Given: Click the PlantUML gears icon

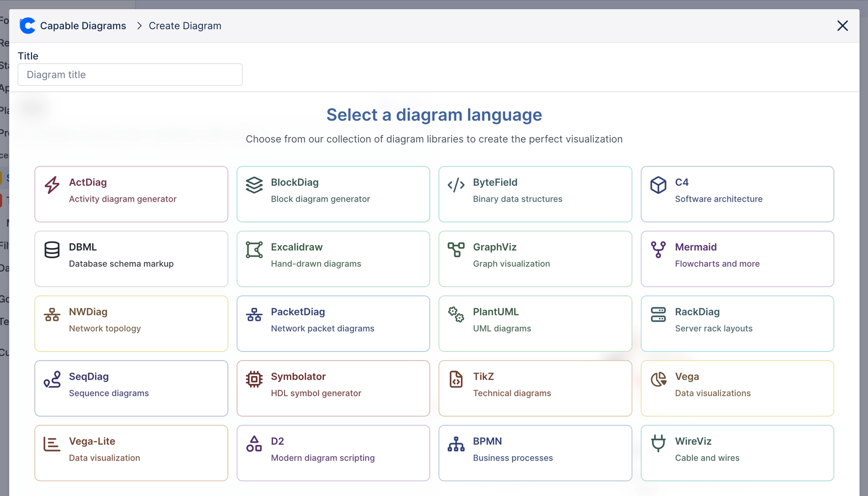Looking at the screenshot, I should [x=456, y=315].
